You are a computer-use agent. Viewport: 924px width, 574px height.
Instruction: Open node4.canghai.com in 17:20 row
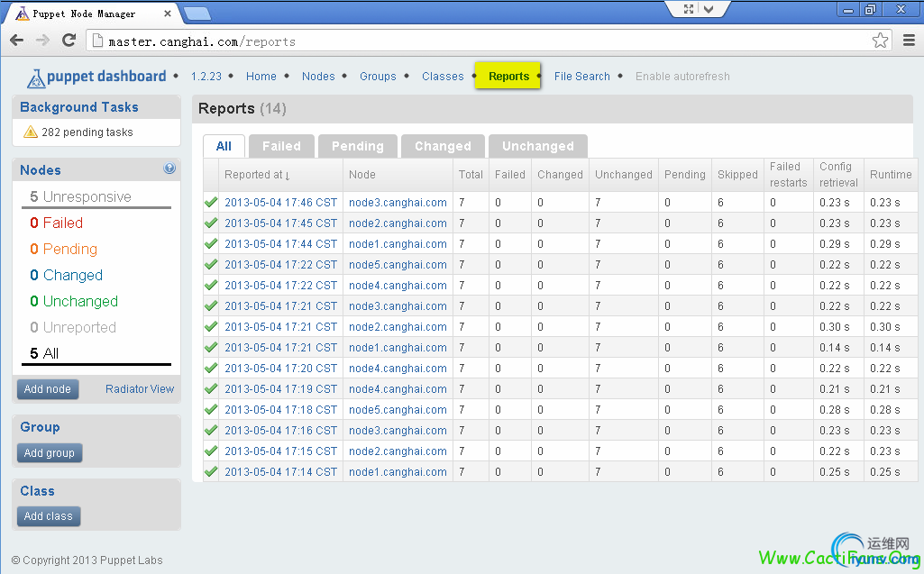pyautogui.click(x=398, y=368)
